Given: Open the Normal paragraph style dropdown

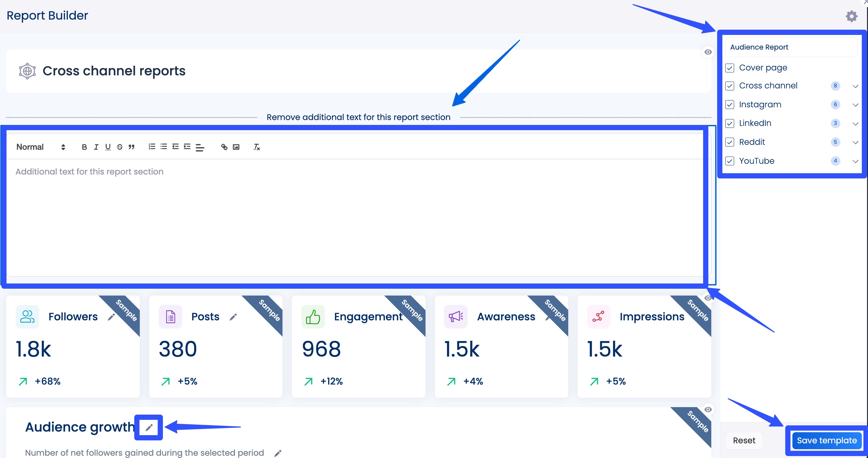Looking at the screenshot, I should (x=40, y=147).
